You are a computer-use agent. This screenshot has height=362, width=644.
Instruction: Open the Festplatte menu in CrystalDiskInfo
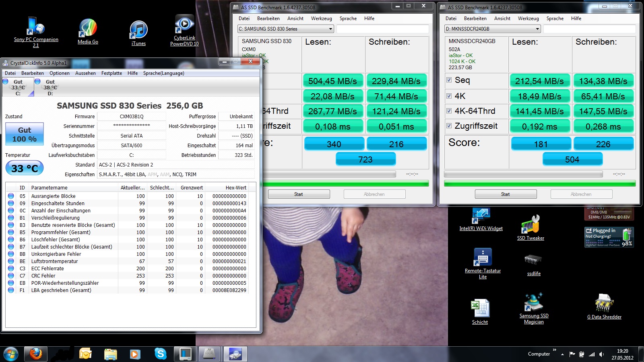111,73
